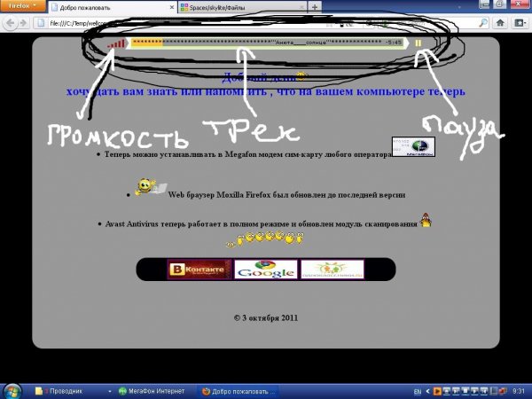Pause the playing track

418,43
